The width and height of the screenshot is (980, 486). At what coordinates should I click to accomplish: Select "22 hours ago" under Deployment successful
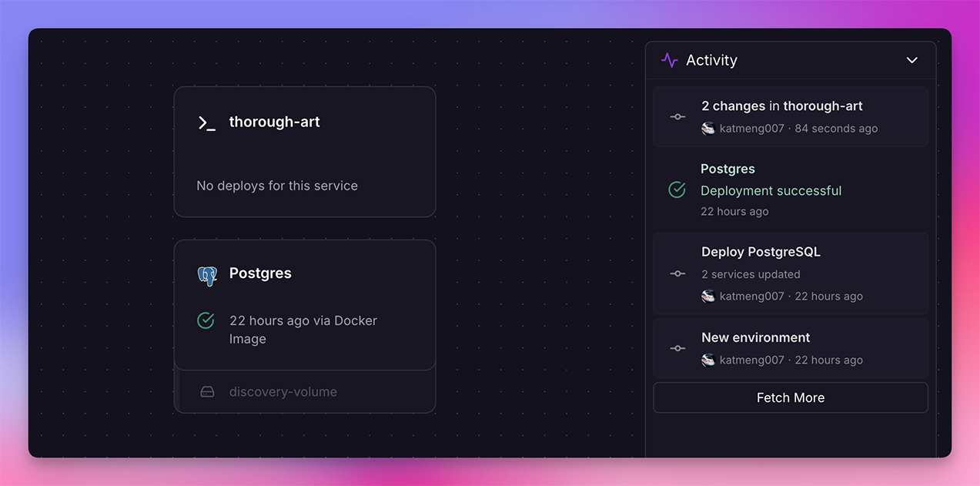coord(734,211)
